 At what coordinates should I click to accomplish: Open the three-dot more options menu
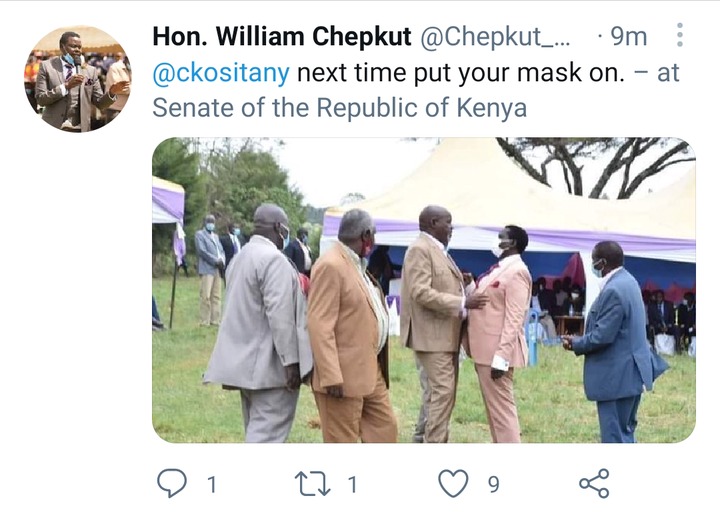680,35
